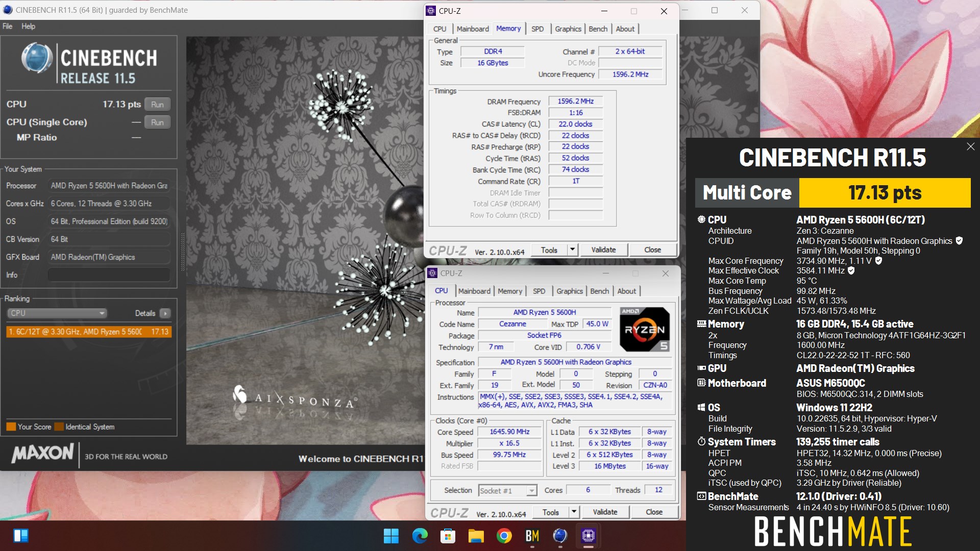This screenshot has height=551, width=980.
Task: Close the BenchMate result overlay
Action: click(970, 147)
